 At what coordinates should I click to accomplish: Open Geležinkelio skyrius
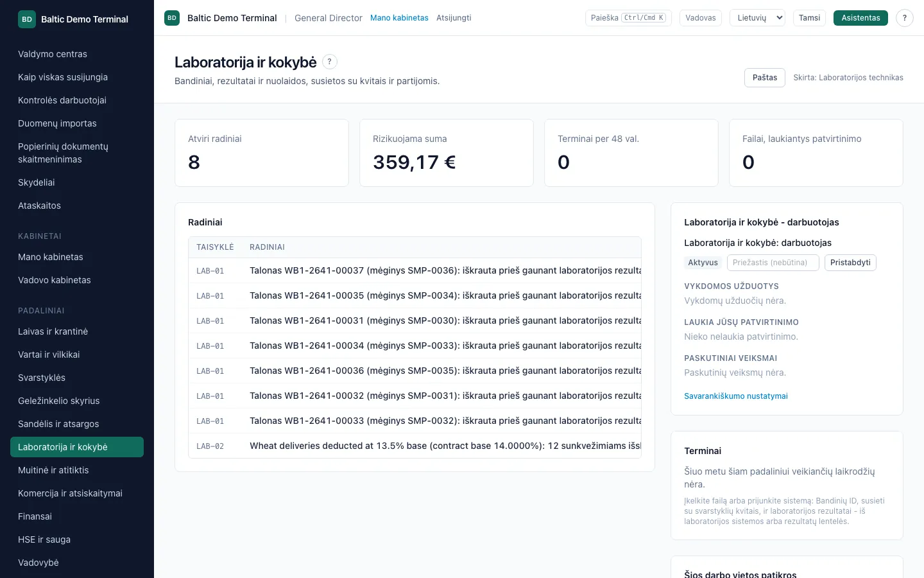pyautogui.click(x=77, y=401)
